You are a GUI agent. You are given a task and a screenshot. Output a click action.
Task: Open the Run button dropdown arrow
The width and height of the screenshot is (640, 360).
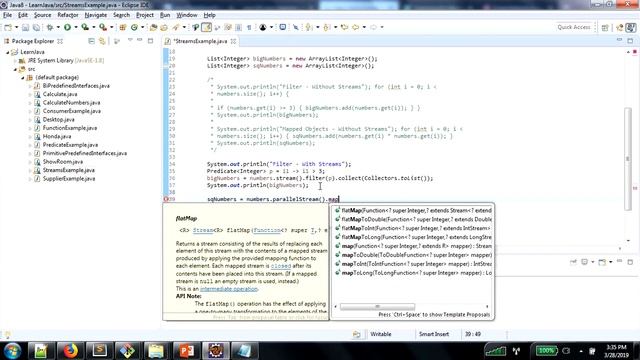click(x=76, y=27)
